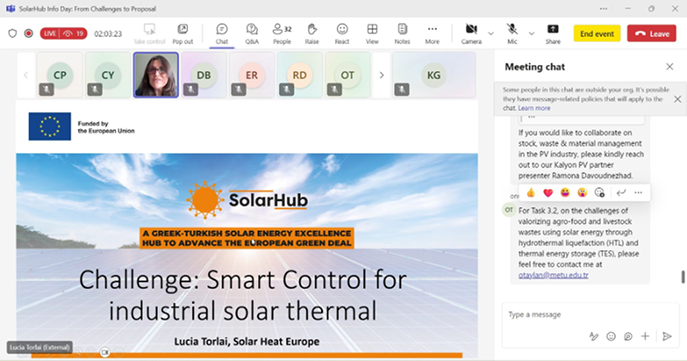The image size is (687, 361).
Task: Share your screen content
Action: coord(553,34)
